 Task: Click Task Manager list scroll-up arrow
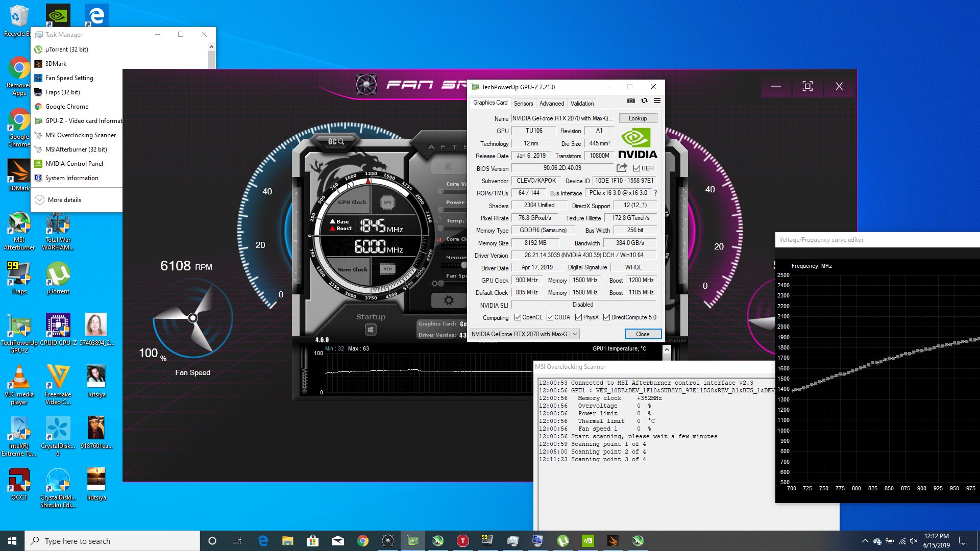pos(211,47)
